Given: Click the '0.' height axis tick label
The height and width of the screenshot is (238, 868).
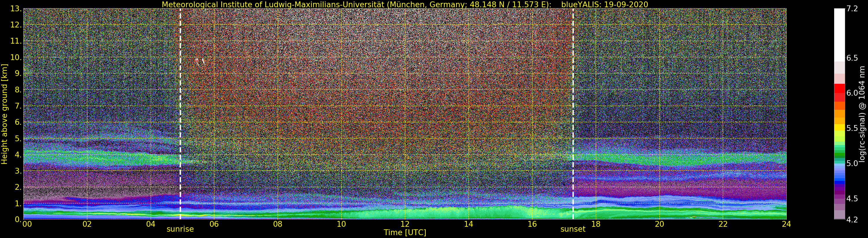Looking at the screenshot, I should click(18, 220).
